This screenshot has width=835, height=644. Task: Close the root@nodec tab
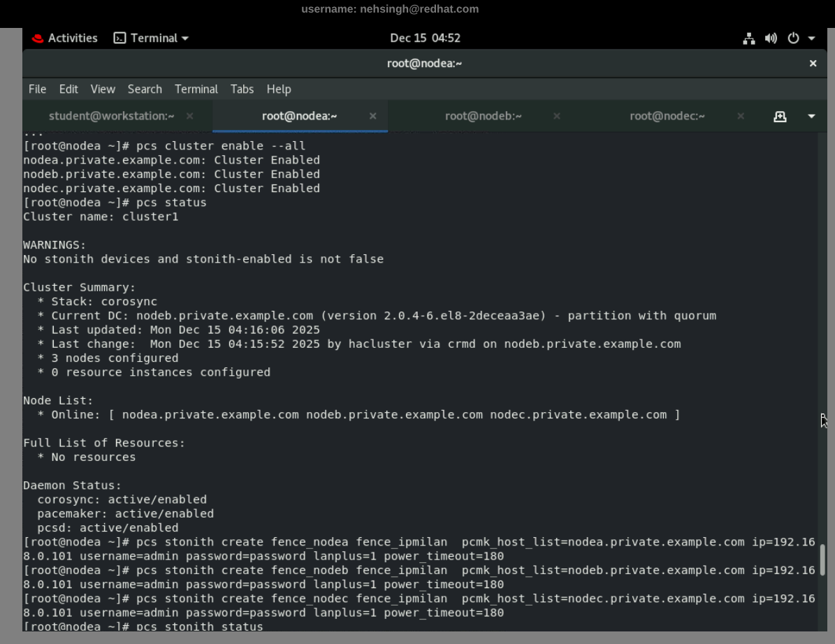741,116
